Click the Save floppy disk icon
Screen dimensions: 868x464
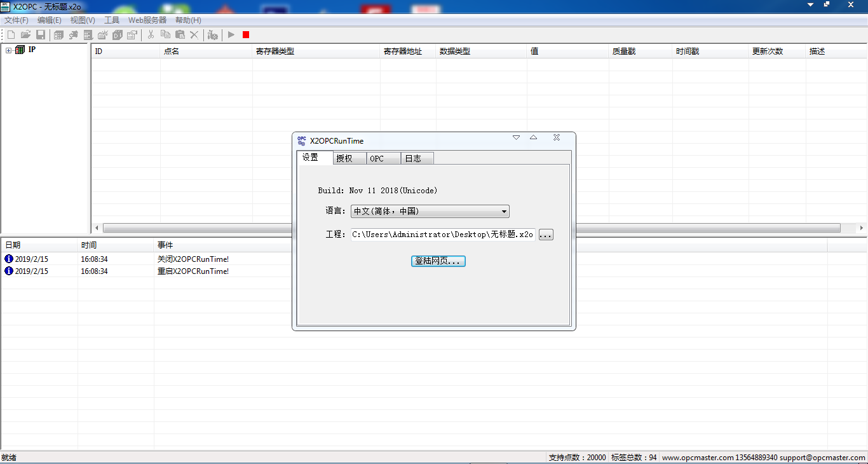[x=41, y=35]
